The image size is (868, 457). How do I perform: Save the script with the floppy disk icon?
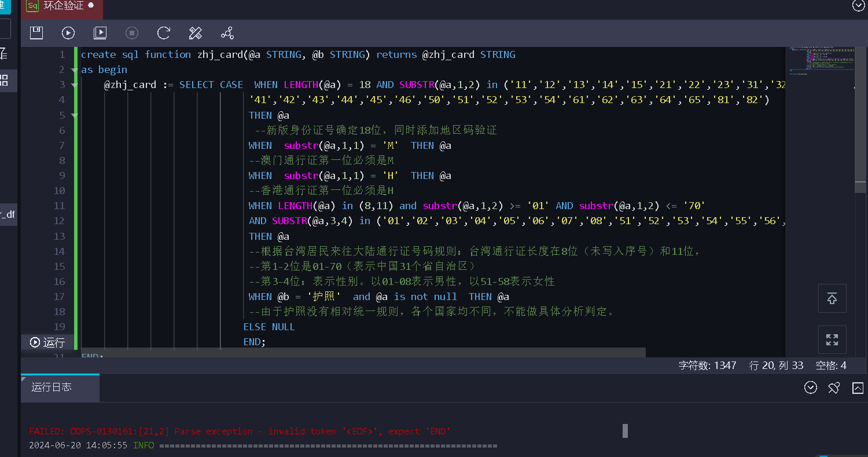click(x=36, y=33)
